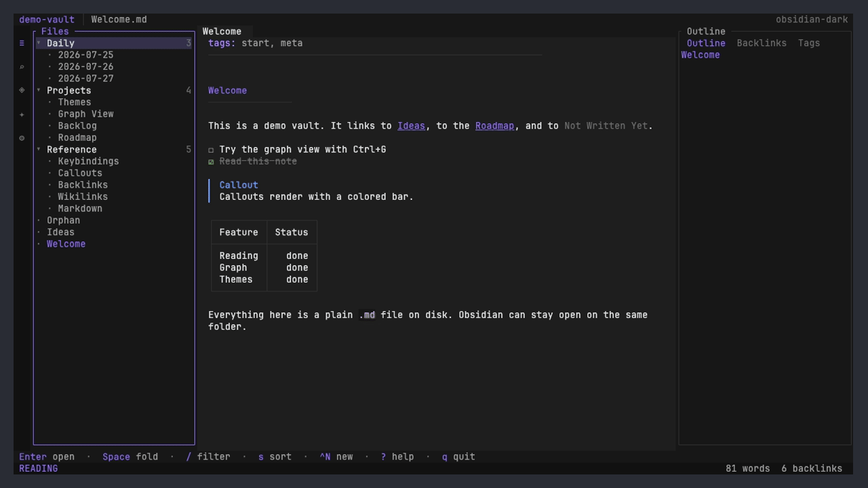Open the Wikilinks note
This screenshot has height=488, width=868.
pyautogui.click(x=83, y=197)
